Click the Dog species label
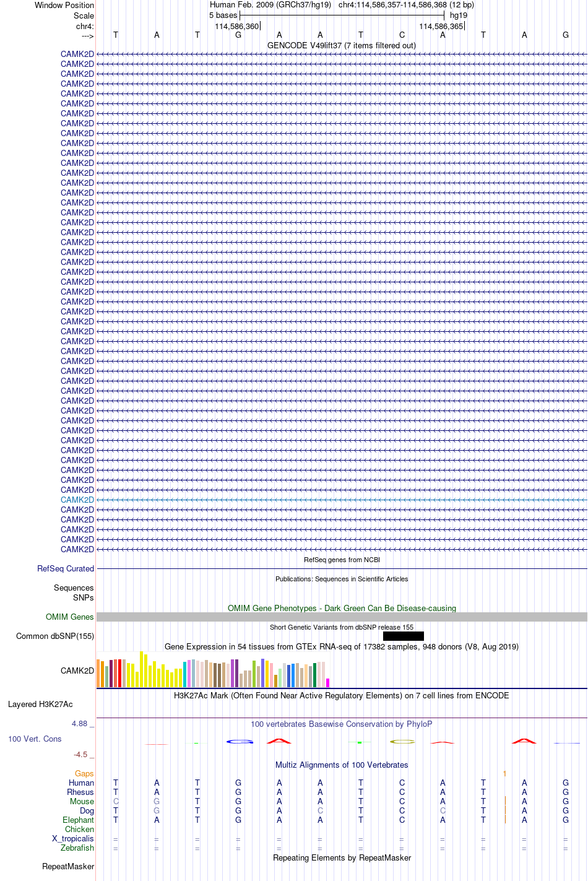Image resolution: width=588 pixels, height=881 pixels. (x=87, y=810)
